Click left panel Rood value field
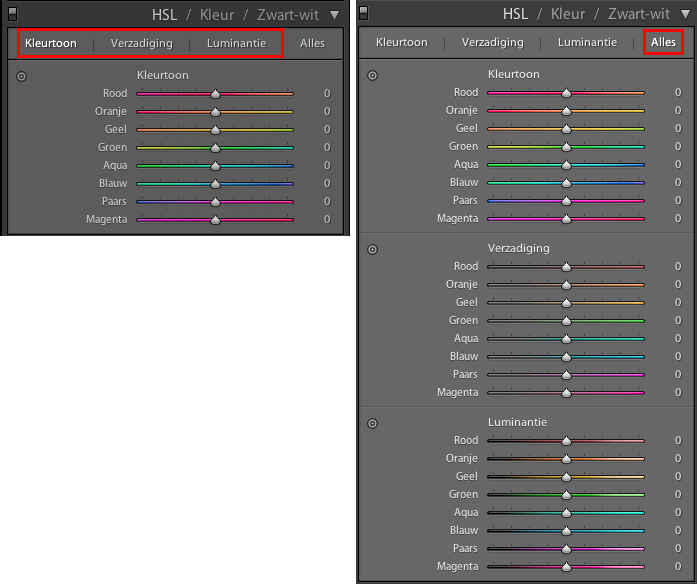The image size is (697, 584). [x=327, y=93]
